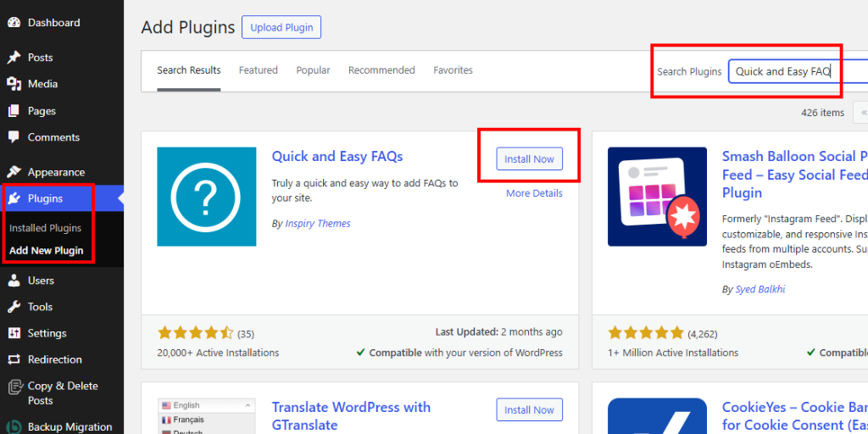
Task: Open More Details for Quick and Easy FAQs
Action: pyautogui.click(x=534, y=193)
